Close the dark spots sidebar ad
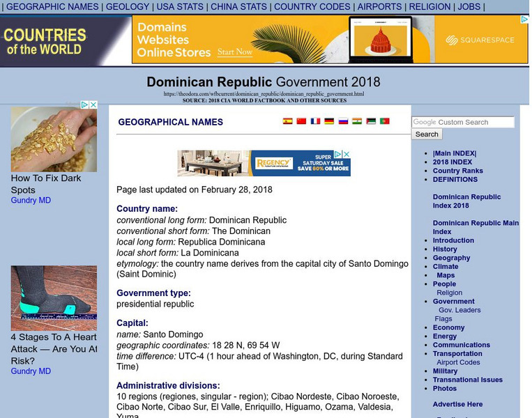The width and height of the screenshot is (532, 418). tap(93, 104)
